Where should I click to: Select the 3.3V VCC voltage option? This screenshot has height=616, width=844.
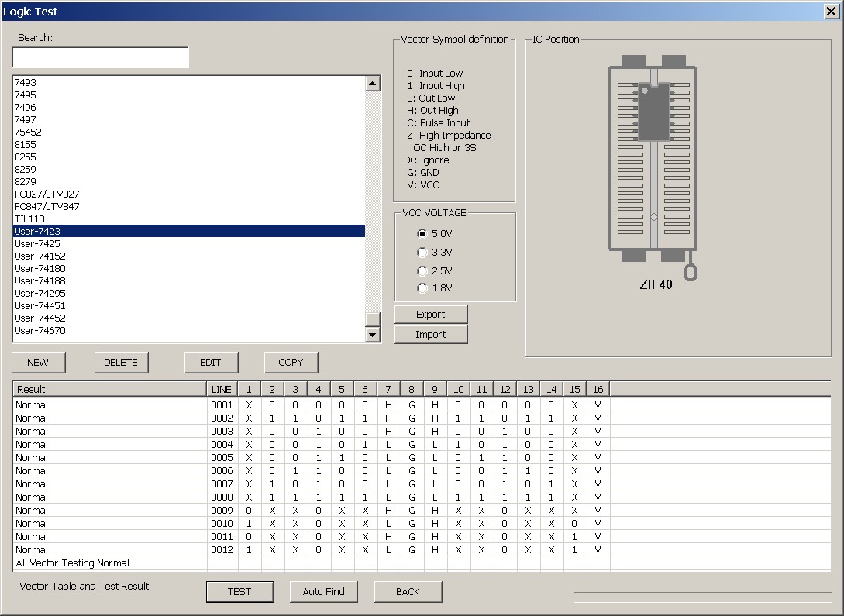[x=422, y=252]
